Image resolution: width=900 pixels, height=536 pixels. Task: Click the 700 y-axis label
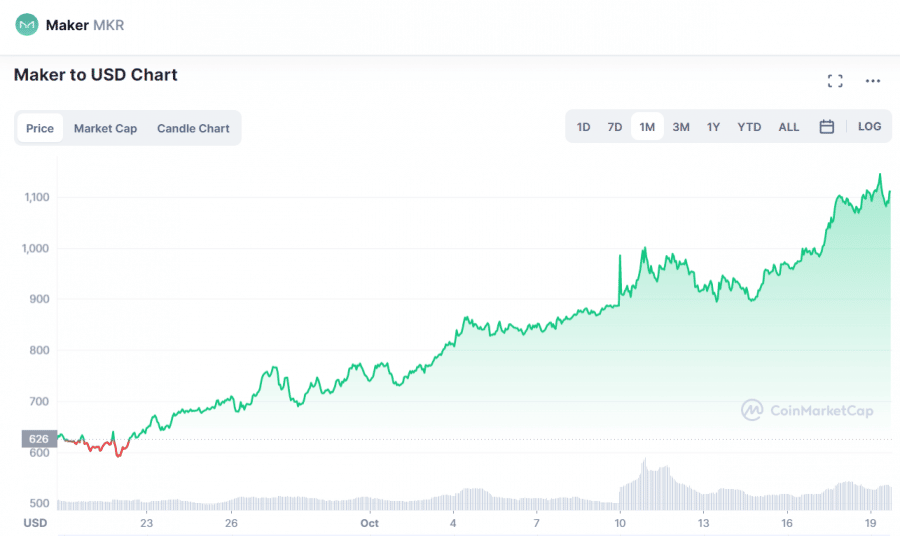[40, 401]
